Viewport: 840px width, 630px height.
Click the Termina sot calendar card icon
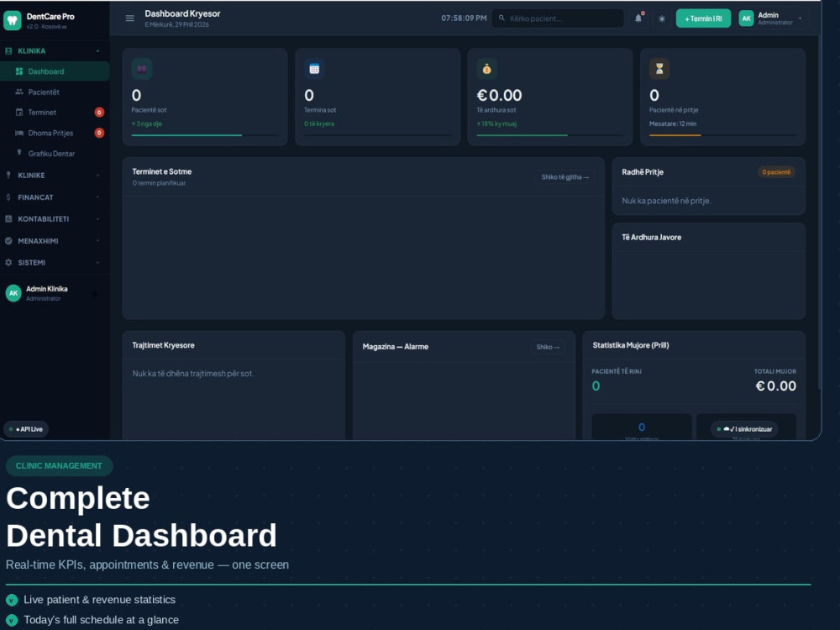coord(314,69)
